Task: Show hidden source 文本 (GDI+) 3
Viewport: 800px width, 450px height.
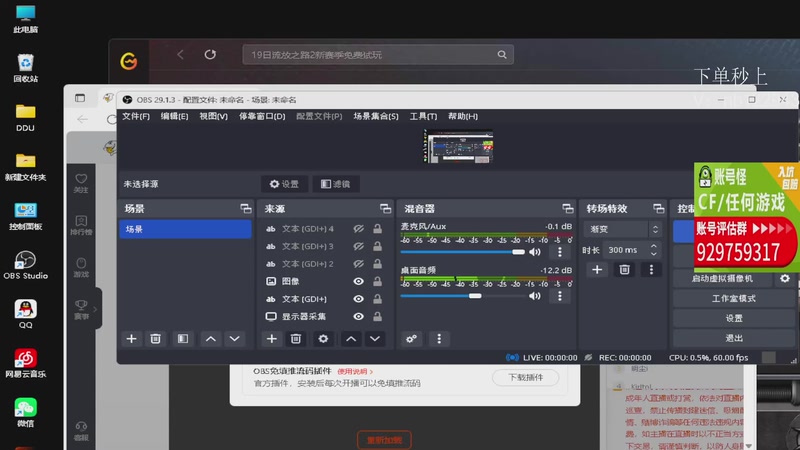Action: 359,246
